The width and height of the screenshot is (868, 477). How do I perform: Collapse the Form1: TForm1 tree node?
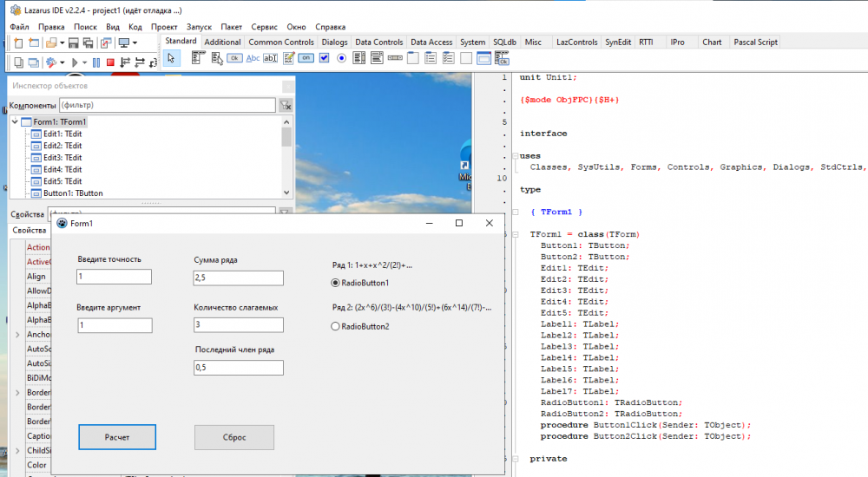[x=15, y=122]
